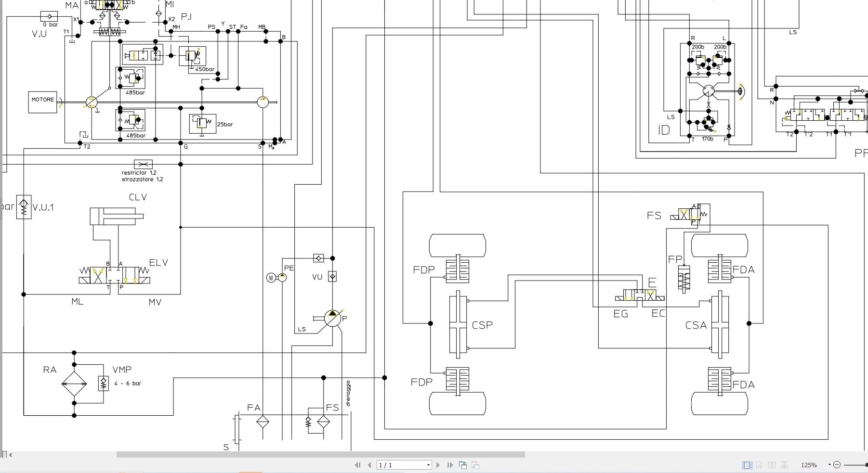868x473 pixels.
Task: Click the 'RA' cooler label
Action: click(x=50, y=370)
